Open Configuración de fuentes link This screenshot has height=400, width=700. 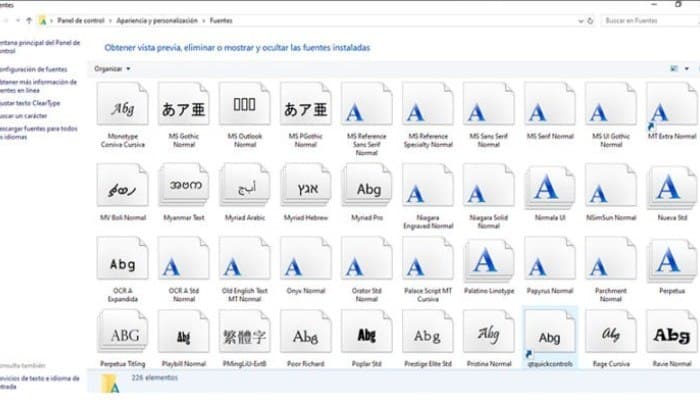pos(33,69)
